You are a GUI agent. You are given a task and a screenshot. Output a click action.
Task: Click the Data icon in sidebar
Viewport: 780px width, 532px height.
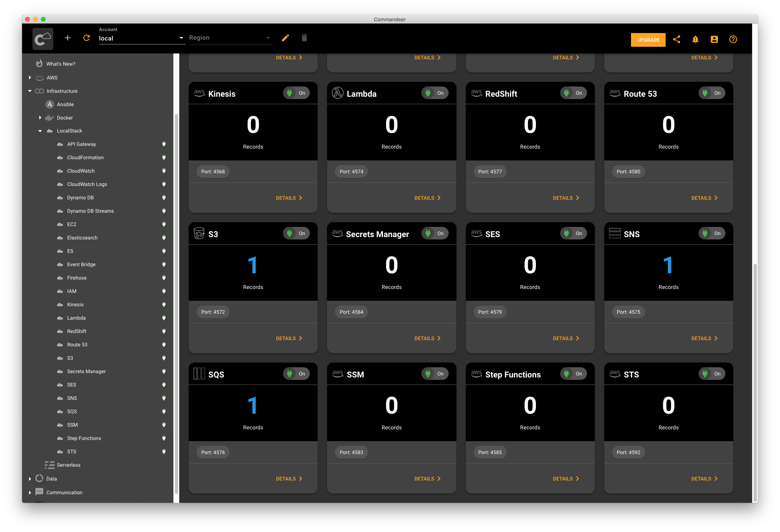[39, 479]
